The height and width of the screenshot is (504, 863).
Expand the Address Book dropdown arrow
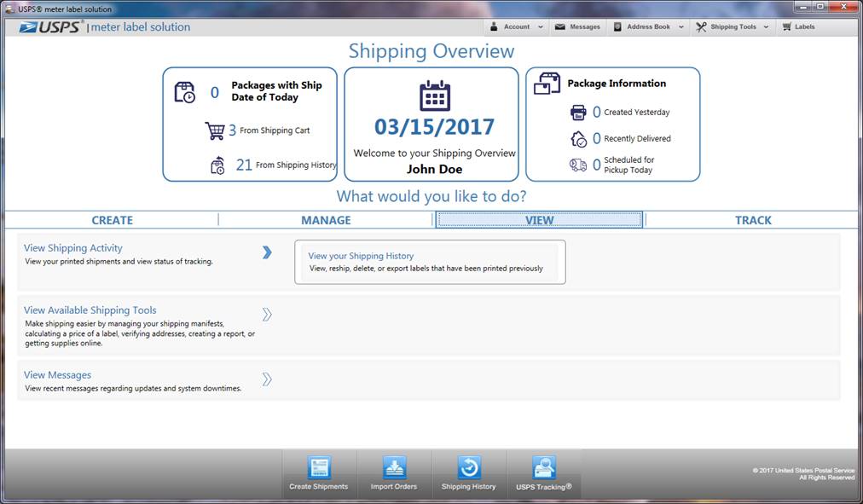click(681, 27)
